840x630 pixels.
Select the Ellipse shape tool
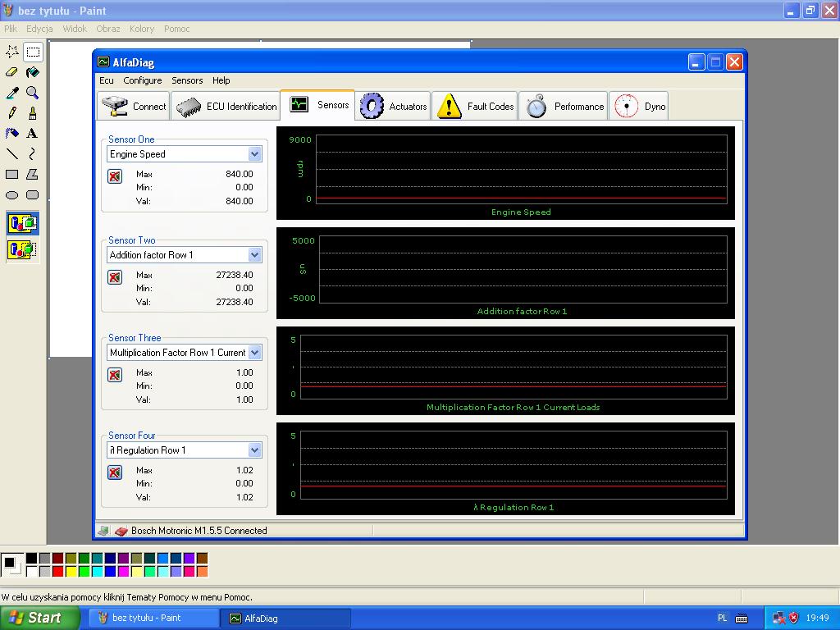pos(12,195)
